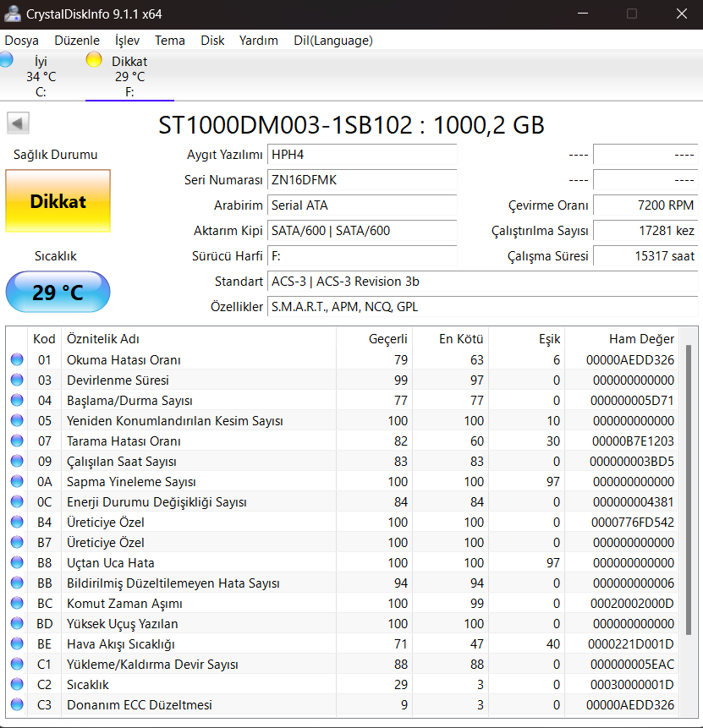703x728 pixels.
Task: Click the status dot for Okuma Hatası Oranı
Action: click(17, 359)
